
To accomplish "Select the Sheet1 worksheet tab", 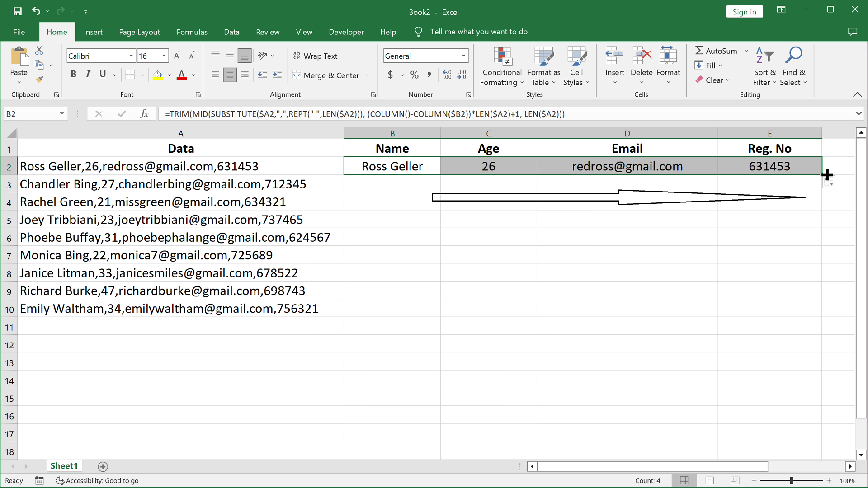I will (x=64, y=466).
